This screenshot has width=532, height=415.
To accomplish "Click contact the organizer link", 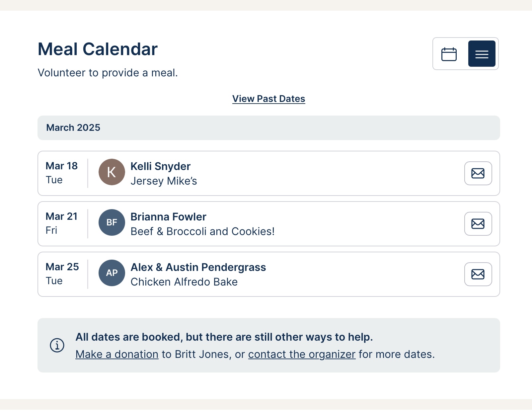I will (302, 354).
